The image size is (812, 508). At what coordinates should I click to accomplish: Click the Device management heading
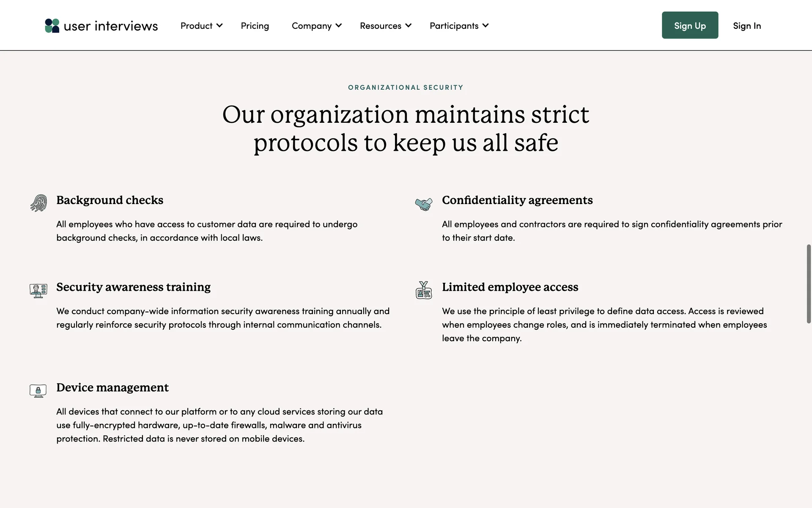[x=112, y=387]
